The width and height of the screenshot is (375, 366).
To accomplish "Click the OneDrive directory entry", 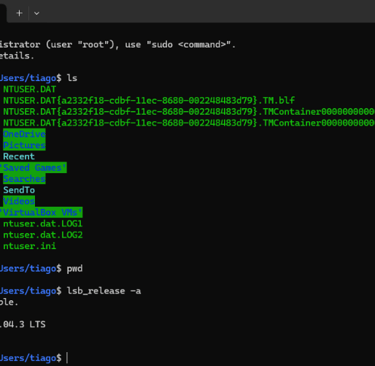I will [x=24, y=134].
